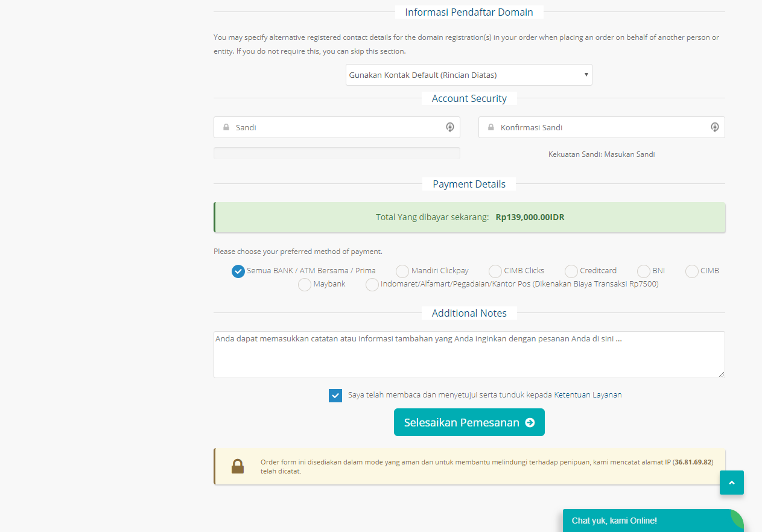Select Indomaret/Alfamart/Pegadaian/Kantor Pos payment
This screenshot has width=762, height=532.
coord(372,285)
